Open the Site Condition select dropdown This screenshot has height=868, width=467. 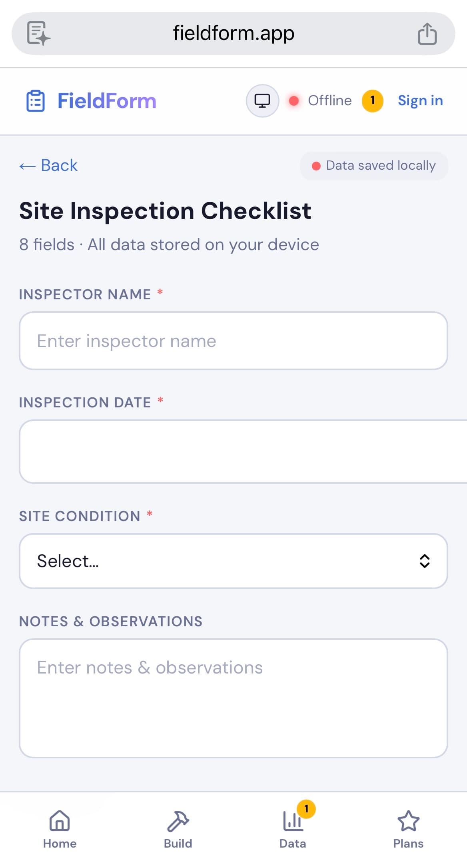[233, 561]
